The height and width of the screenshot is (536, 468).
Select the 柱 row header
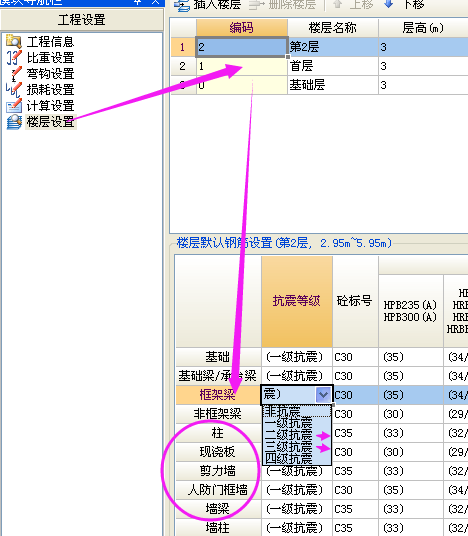(218, 433)
